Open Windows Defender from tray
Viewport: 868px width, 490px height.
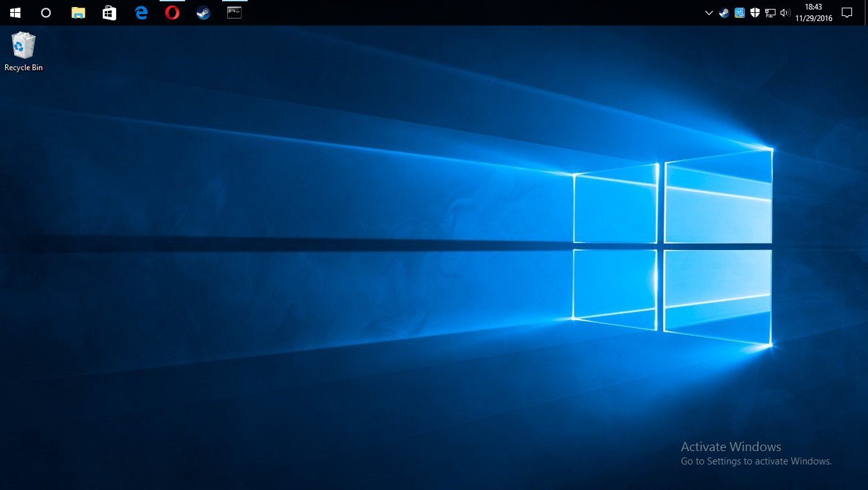(x=755, y=13)
